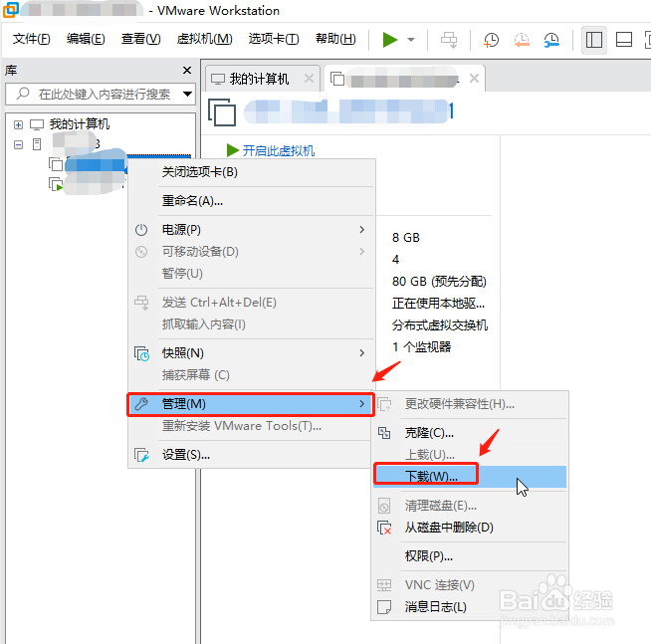Image resolution: width=651 pixels, height=644 pixels.
Task: Expand the 快照(N) submenu arrow
Action: (x=362, y=353)
